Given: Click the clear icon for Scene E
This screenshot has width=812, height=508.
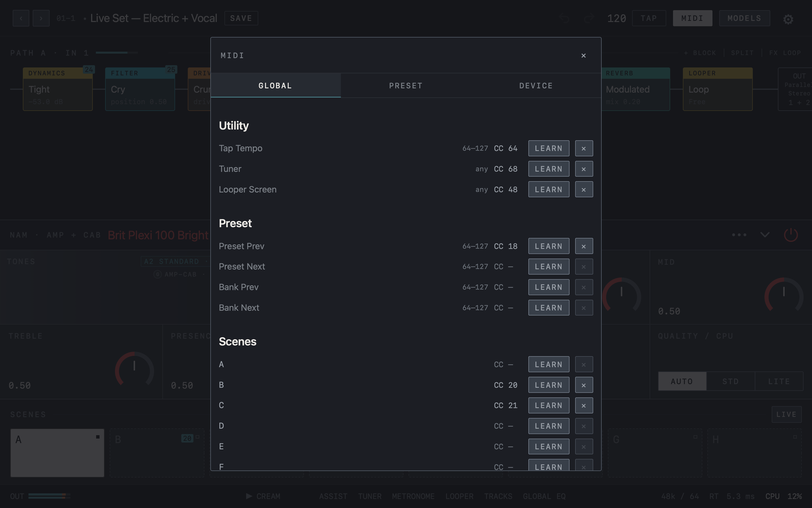Looking at the screenshot, I should [x=584, y=446].
